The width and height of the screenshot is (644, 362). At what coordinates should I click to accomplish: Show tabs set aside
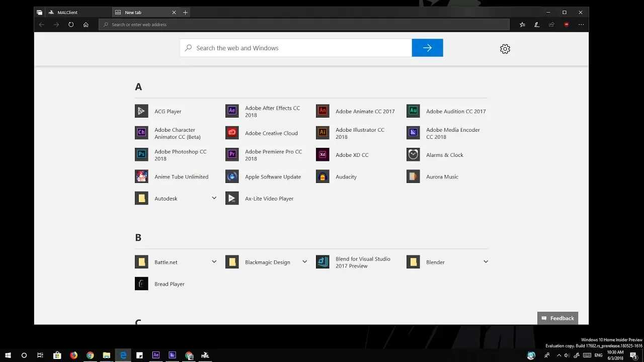pos(40,12)
